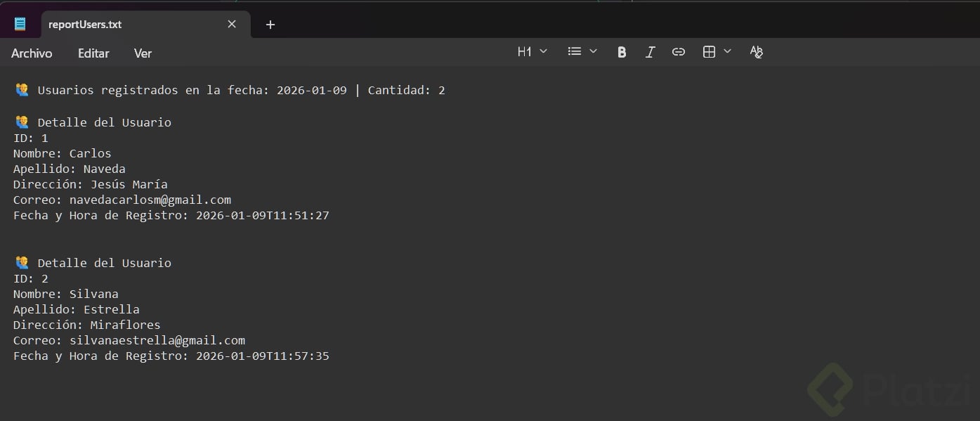Click the H1 heading button
Screen dimensions: 980x421
click(525, 52)
